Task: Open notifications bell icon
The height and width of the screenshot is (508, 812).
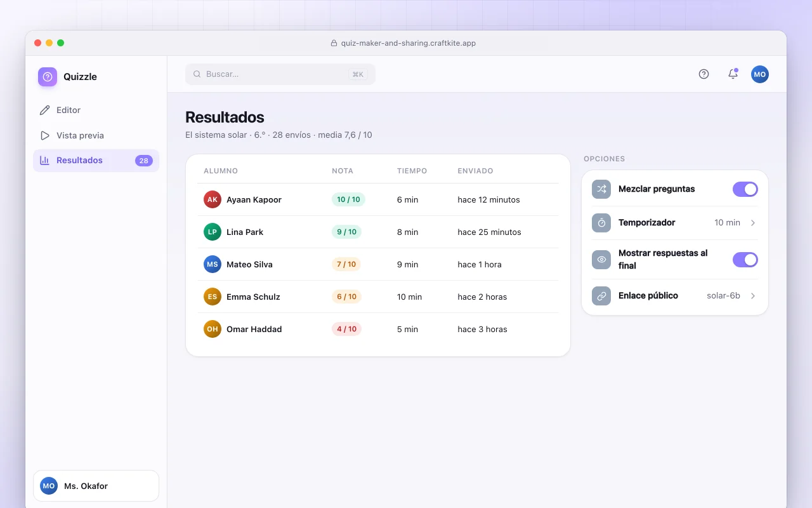Action: click(733, 74)
